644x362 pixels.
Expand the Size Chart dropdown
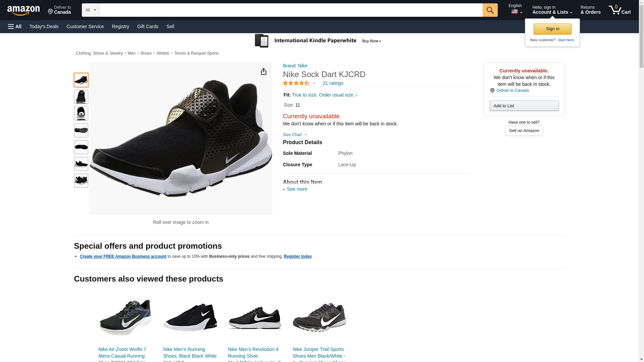[x=294, y=135]
